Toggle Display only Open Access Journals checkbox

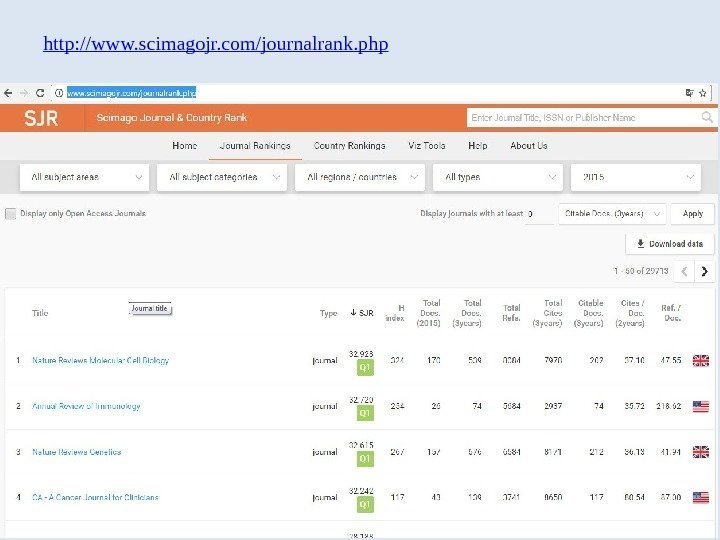point(10,214)
